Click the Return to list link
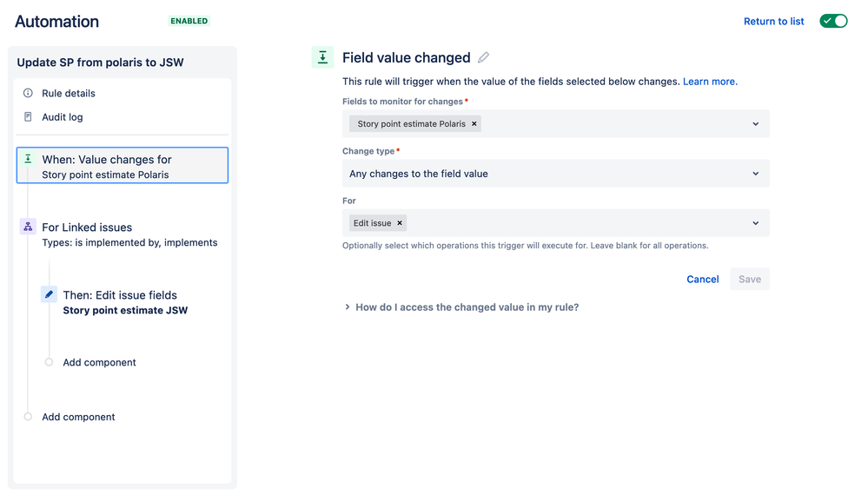The width and height of the screenshot is (868, 501). pos(773,21)
